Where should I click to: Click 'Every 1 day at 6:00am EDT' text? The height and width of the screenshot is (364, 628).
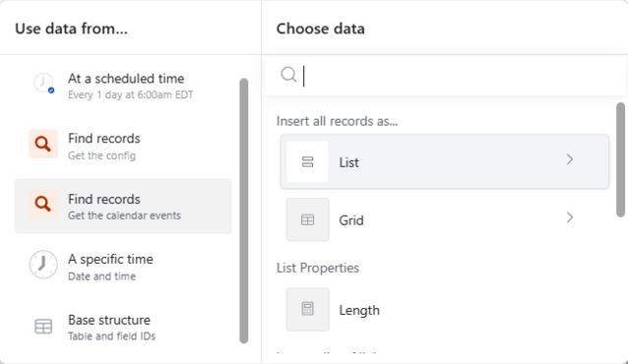[x=131, y=94]
